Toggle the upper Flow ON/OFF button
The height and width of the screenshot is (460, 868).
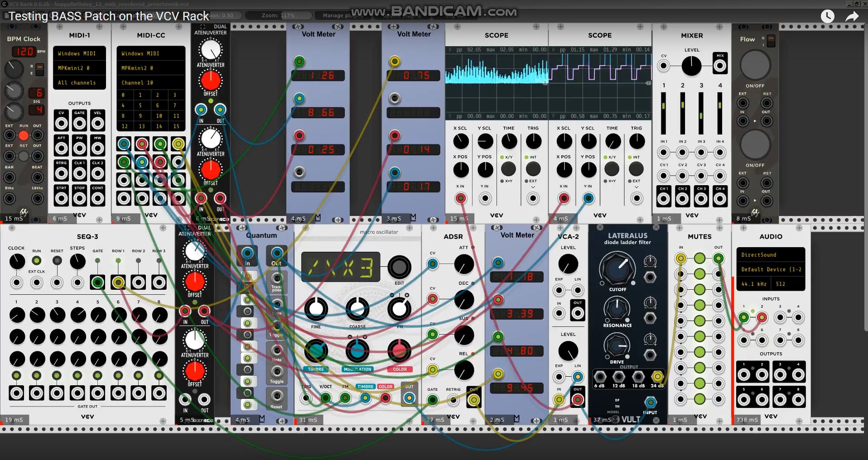click(755, 65)
